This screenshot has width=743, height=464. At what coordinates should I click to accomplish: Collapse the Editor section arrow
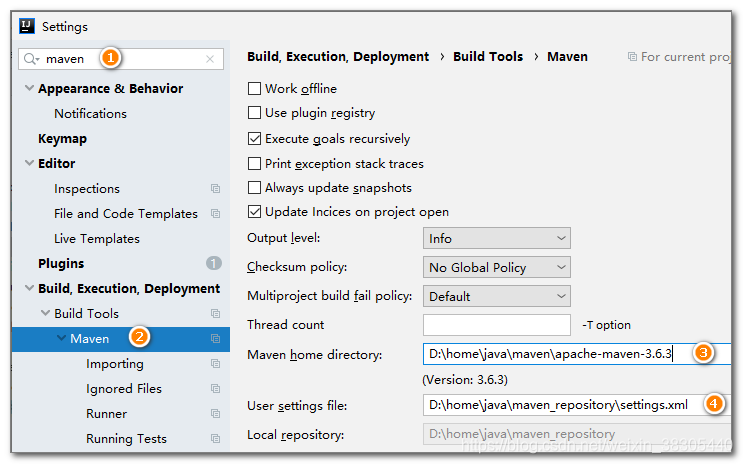pos(29,163)
